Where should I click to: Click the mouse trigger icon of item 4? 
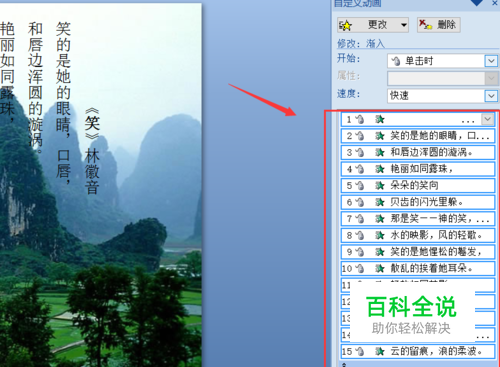360,169
